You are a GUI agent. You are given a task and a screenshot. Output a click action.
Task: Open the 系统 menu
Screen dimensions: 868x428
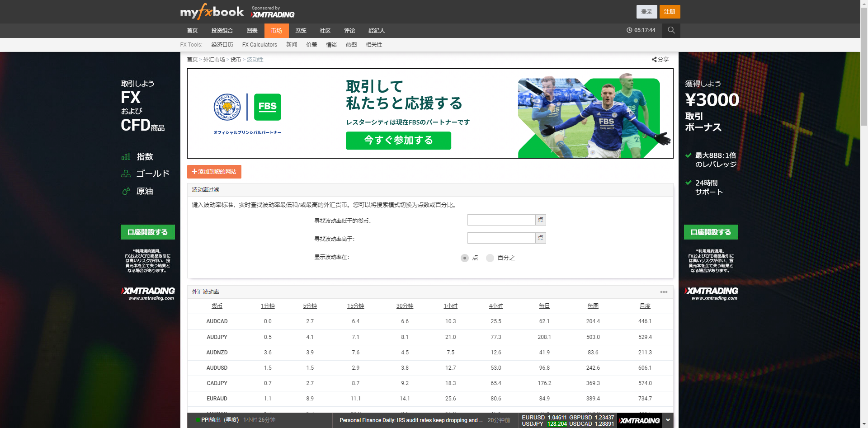pos(301,31)
